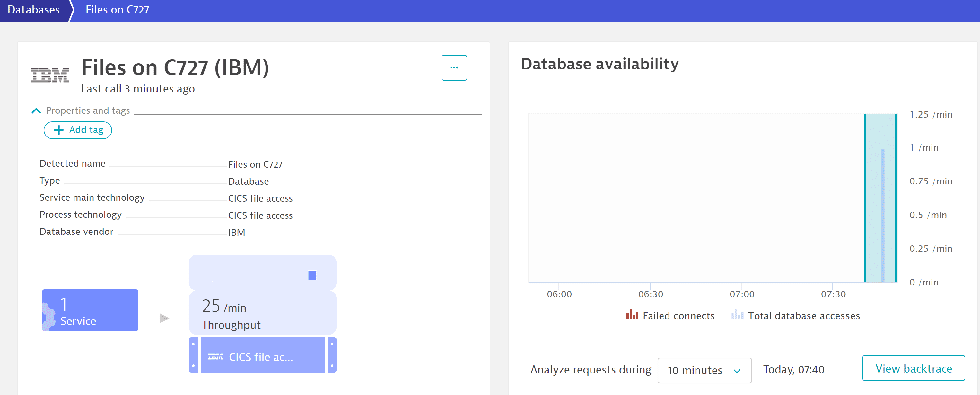Screen dimensions: 980x395
Task: Click the Process technology value CICS file access
Action: click(260, 215)
